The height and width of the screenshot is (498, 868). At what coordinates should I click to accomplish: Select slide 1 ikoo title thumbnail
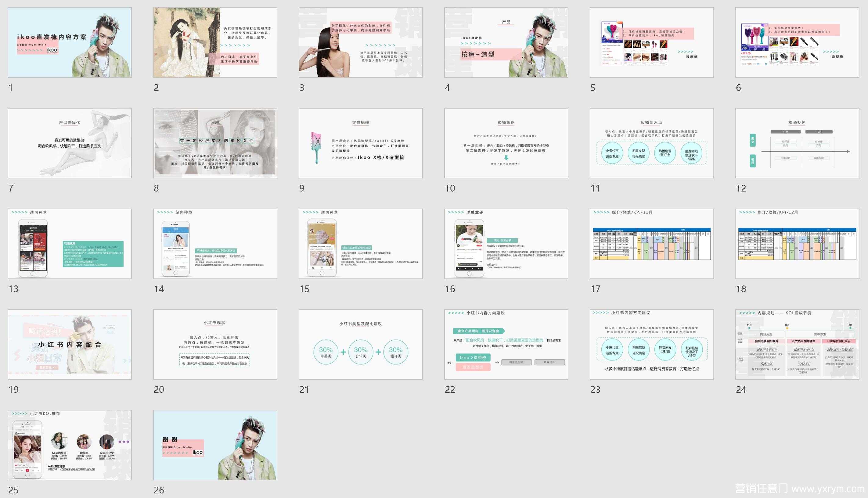click(70, 42)
